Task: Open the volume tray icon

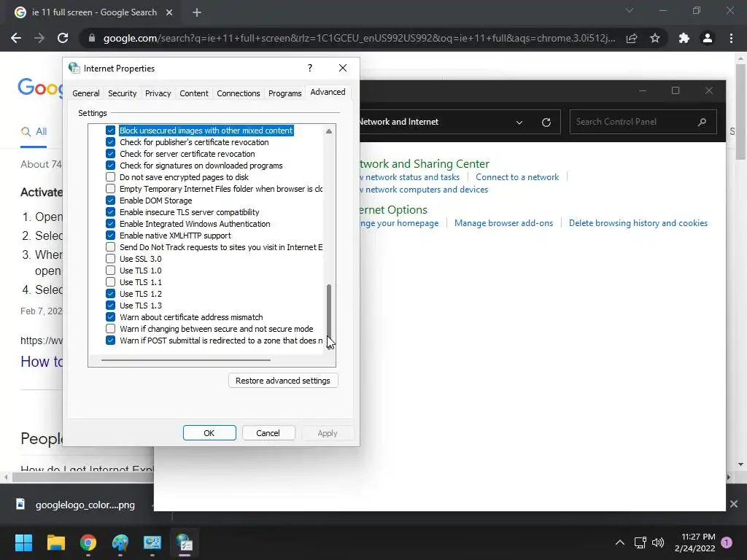Action: pos(658,542)
